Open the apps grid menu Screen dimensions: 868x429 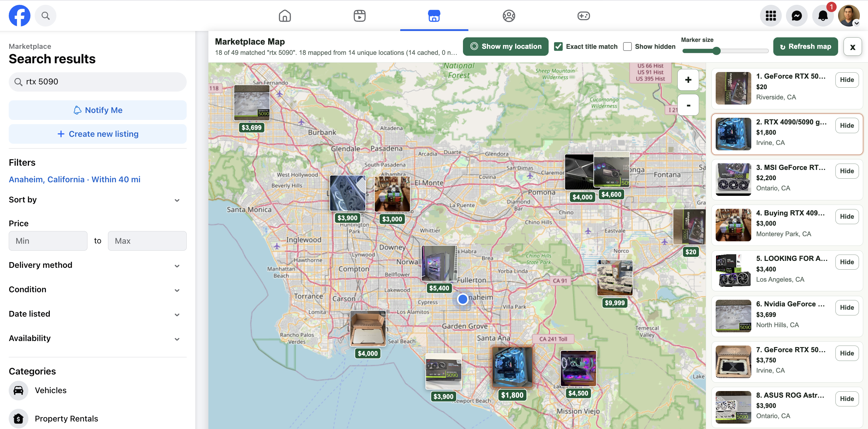(x=771, y=15)
